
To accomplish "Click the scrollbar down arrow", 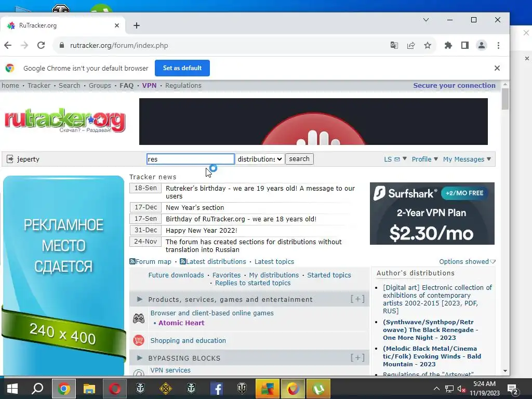I will click(x=505, y=371).
